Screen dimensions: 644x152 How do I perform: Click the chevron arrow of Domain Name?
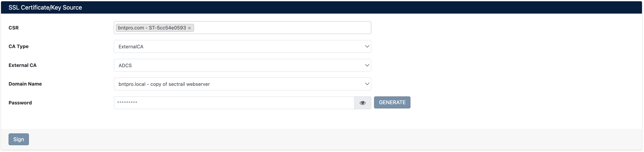(x=367, y=84)
